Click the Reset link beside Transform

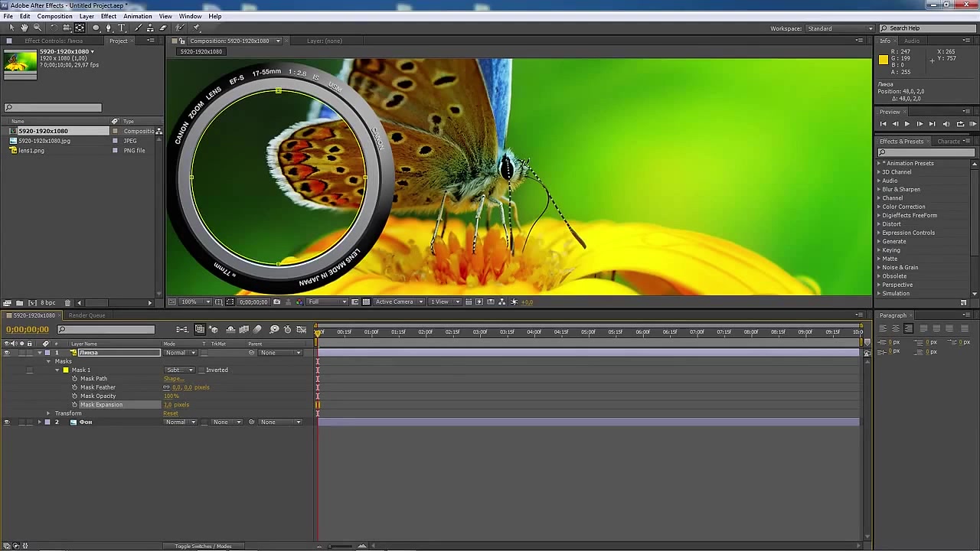(x=170, y=413)
